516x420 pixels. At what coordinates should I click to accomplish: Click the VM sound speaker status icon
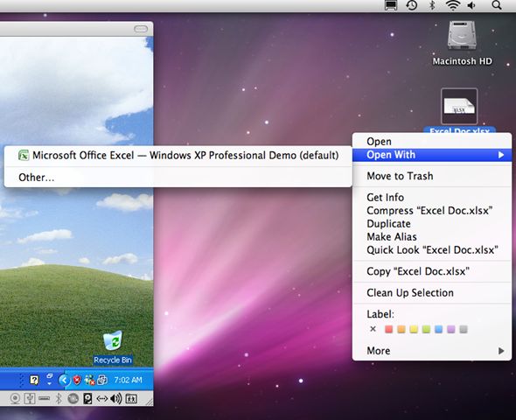pos(116,399)
